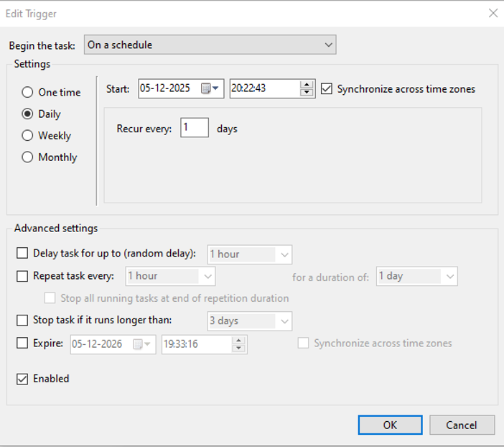This screenshot has width=504, height=447.
Task: Open the Start date calendar picker
Action: click(x=210, y=88)
